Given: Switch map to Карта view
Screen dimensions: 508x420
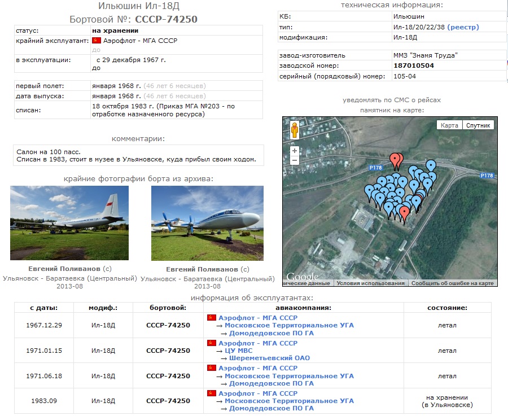Looking at the screenshot, I should point(449,125).
